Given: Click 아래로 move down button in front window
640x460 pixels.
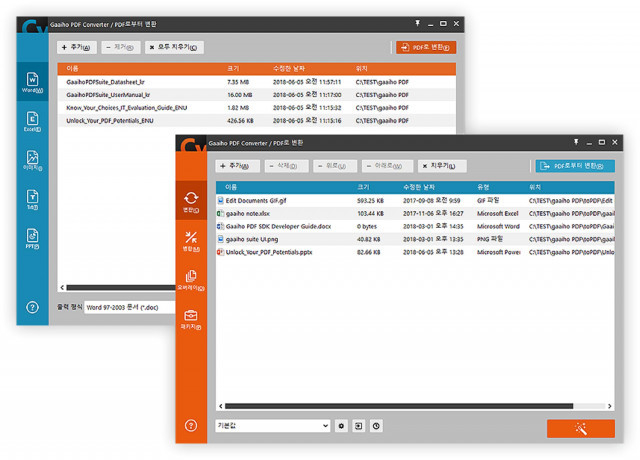Looking at the screenshot, I should click(385, 166).
